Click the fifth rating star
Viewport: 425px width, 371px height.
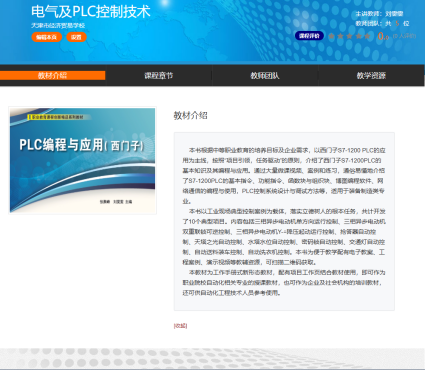pyautogui.click(x=367, y=36)
